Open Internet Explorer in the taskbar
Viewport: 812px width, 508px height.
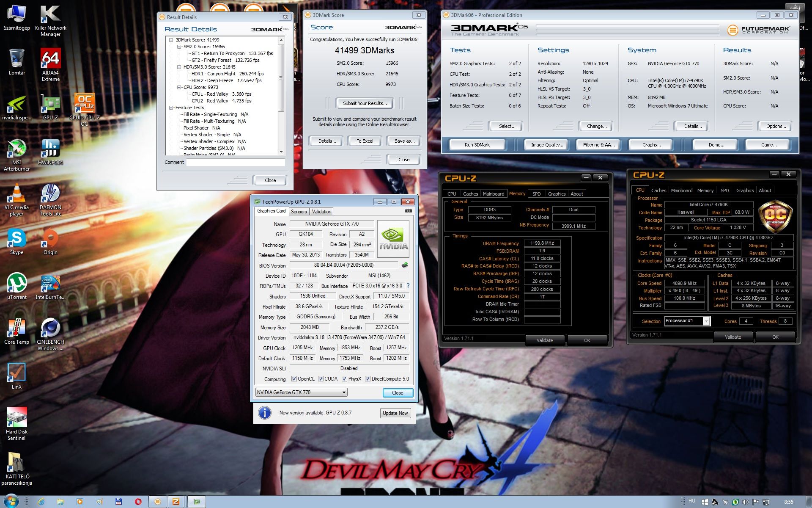[41, 502]
